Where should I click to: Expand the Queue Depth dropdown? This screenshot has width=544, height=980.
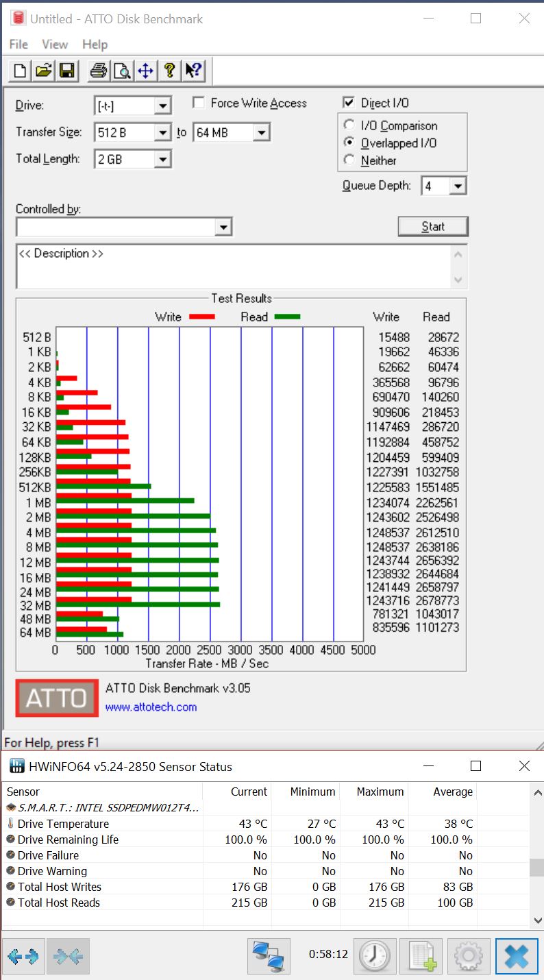coord(458,186)
